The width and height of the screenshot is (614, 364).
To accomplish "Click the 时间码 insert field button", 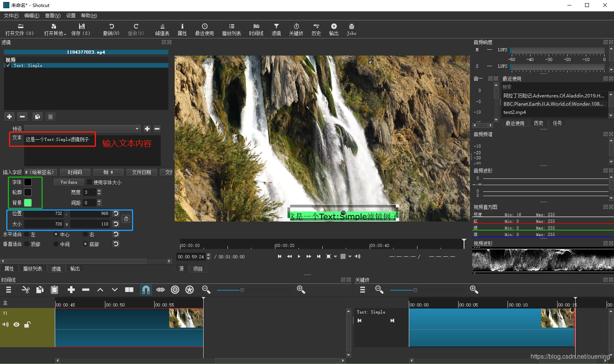I will [75, 173].
